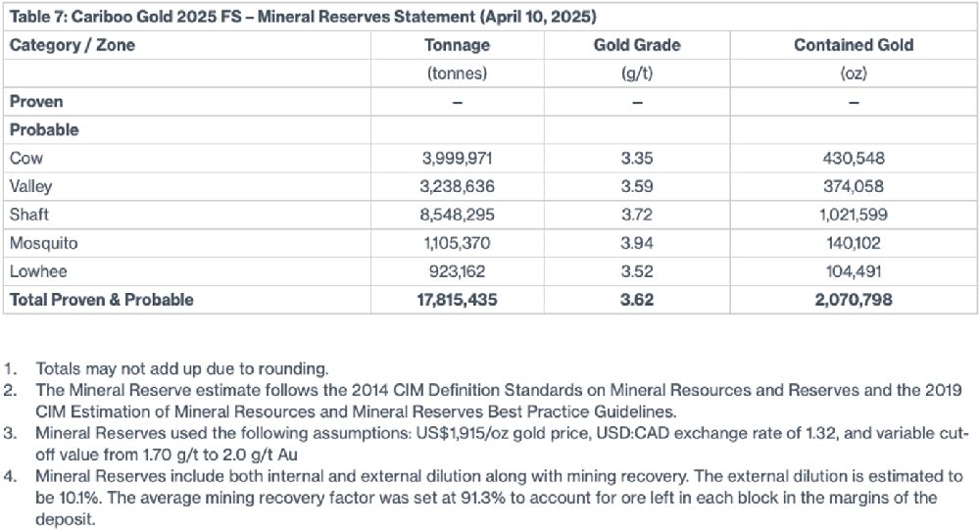The image size is (980, 530).
Task: Select the 'Category / Zone' column header
Action: coord(73,45)
